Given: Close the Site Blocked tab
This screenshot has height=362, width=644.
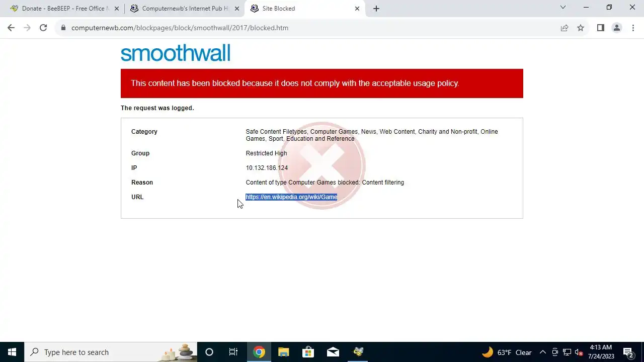Looking at the screenshot, I should [x=357, y=9].
